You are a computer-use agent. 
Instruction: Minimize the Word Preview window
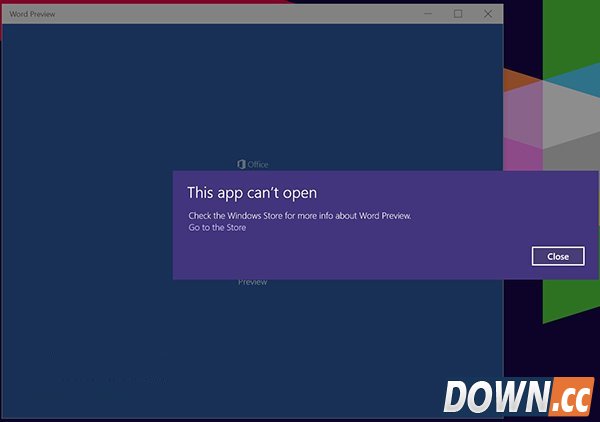[x=427, y=14]
